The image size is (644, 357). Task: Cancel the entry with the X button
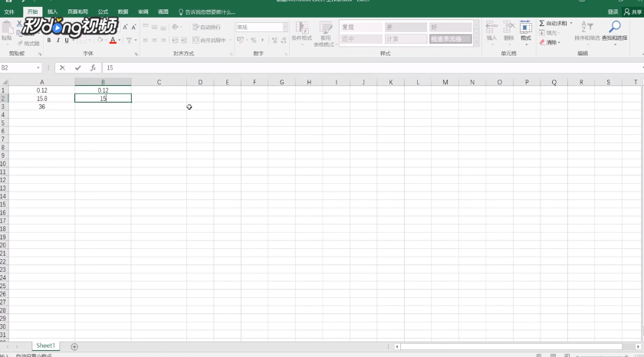click(62, 67)
